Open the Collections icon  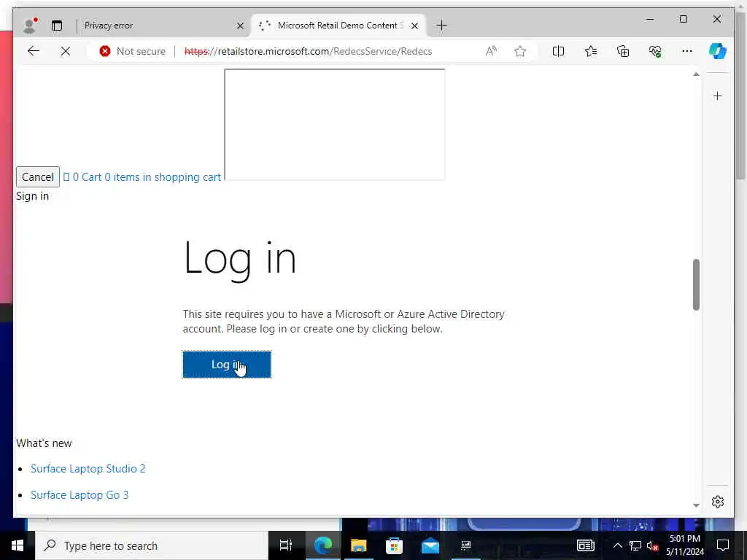[x=623, y=51]
